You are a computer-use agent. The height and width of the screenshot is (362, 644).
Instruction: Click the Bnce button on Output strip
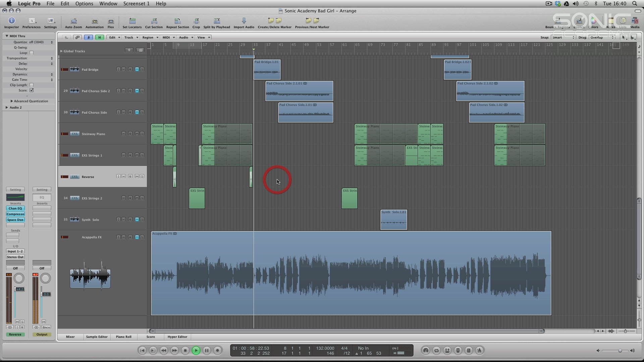tap(46, 327)
